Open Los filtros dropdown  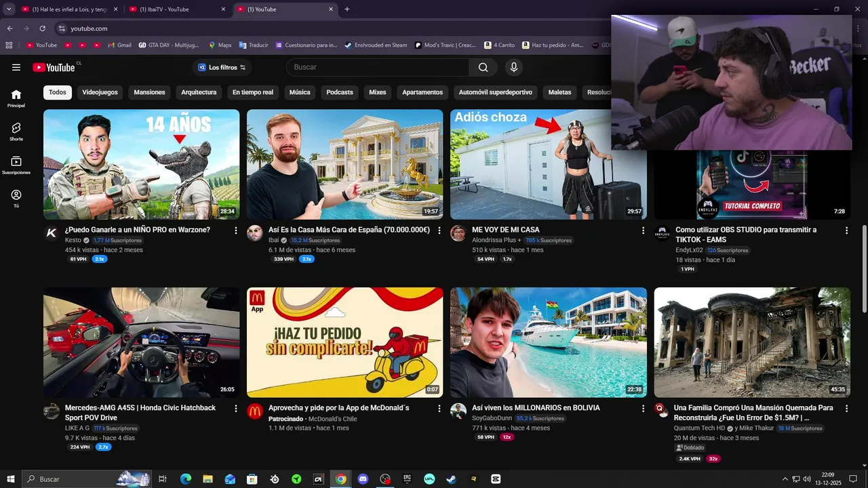point(222,67)
